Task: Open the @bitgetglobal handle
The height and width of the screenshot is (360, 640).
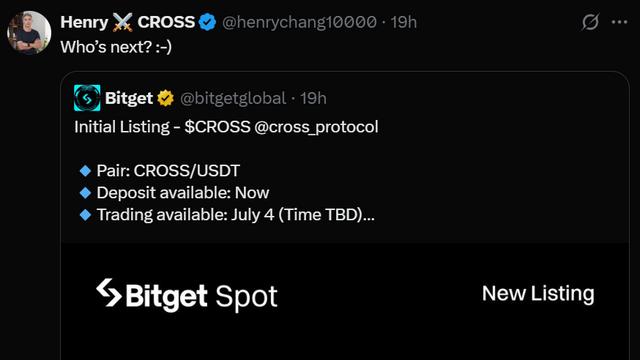Action: (233, 98)
